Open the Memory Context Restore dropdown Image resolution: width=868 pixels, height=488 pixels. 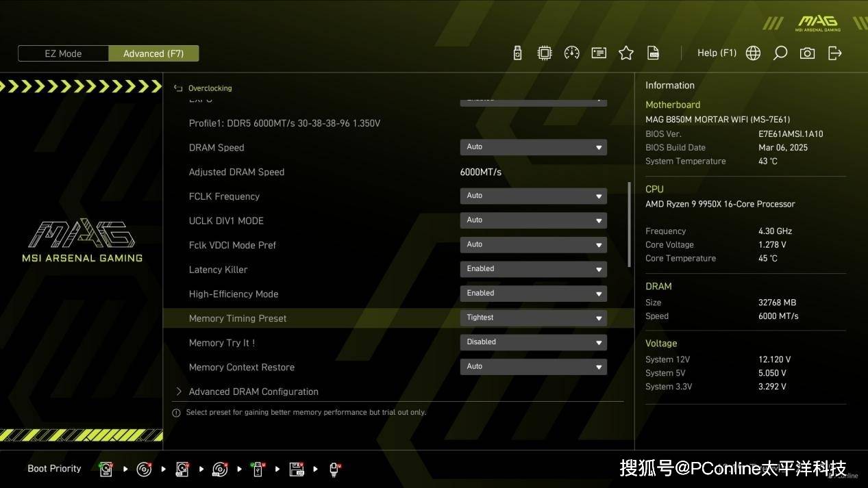533,367
